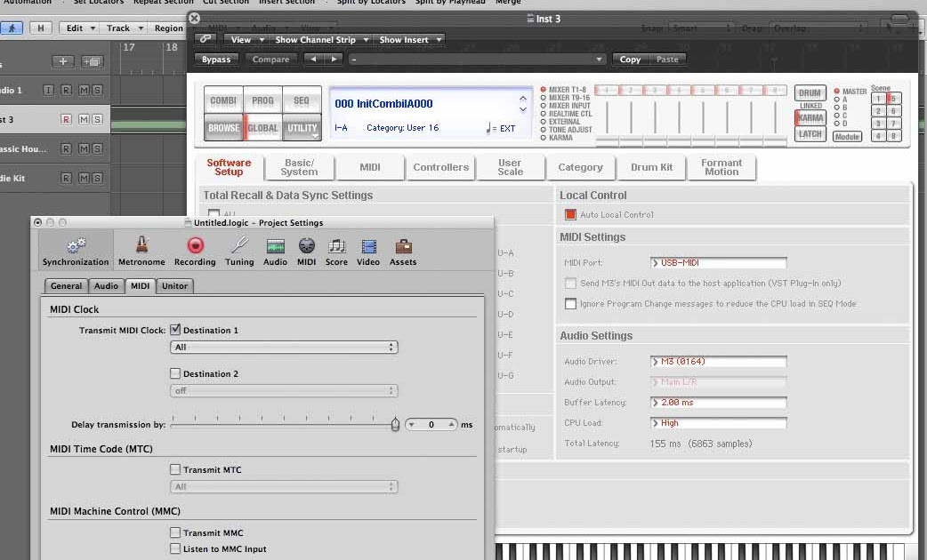Image resolution: width=927 pixels, height=560 pixels.
Task: Mute the 'st 3' track
Action: click(84, 119)
